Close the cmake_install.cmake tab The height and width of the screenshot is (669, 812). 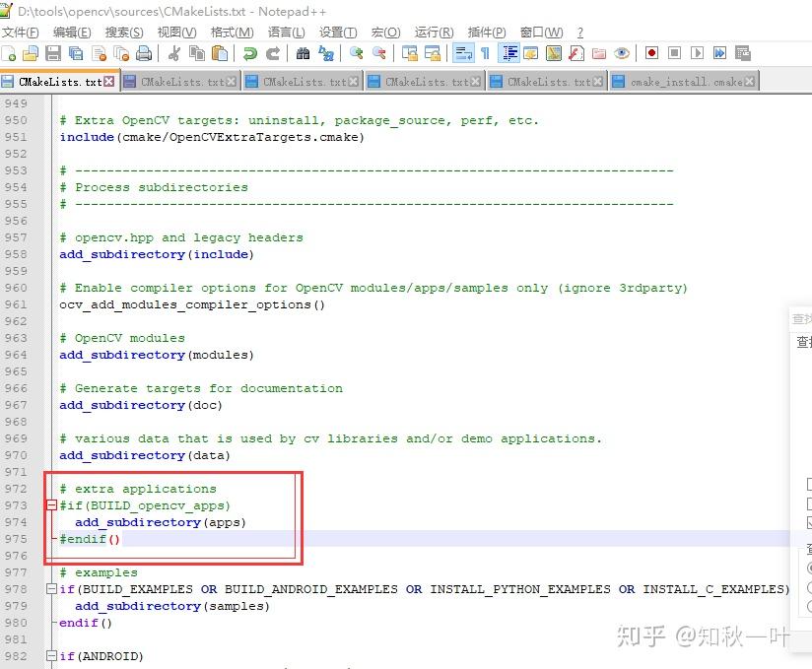[x=749, y=82]
